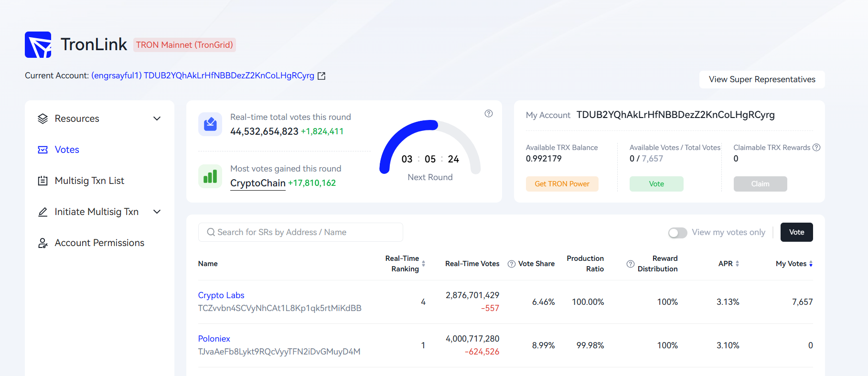Open Account Permissions
The width and height of the screenshot is (868, 376).
pos(99,243)
